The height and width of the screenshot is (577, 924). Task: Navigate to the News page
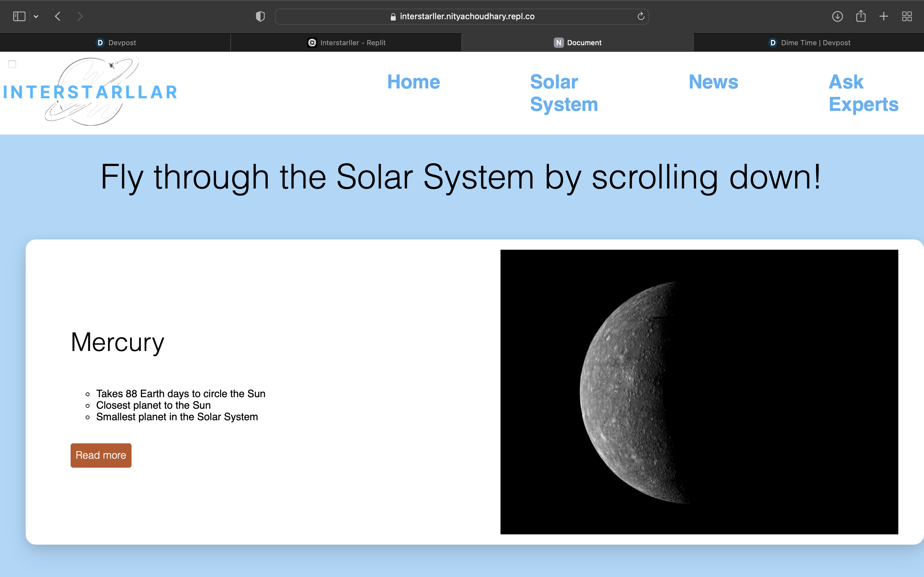coord(713,82)
